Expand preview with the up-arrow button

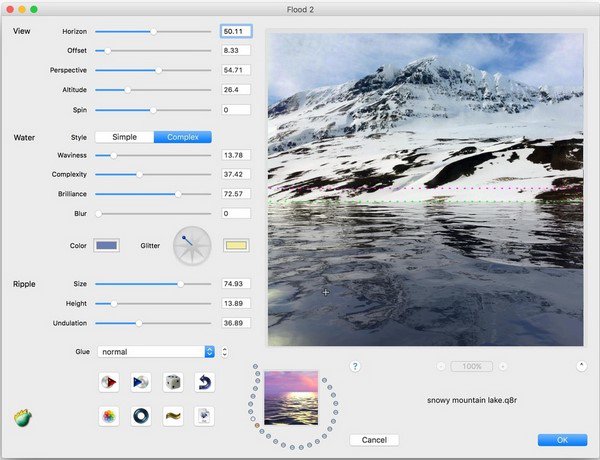point(581,367)
